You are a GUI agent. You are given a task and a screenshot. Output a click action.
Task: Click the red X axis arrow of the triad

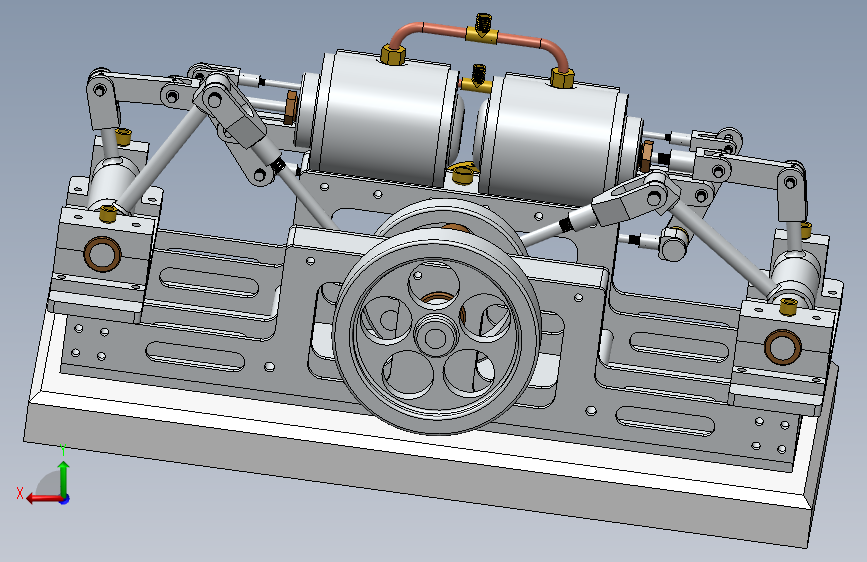coord(43,498)
